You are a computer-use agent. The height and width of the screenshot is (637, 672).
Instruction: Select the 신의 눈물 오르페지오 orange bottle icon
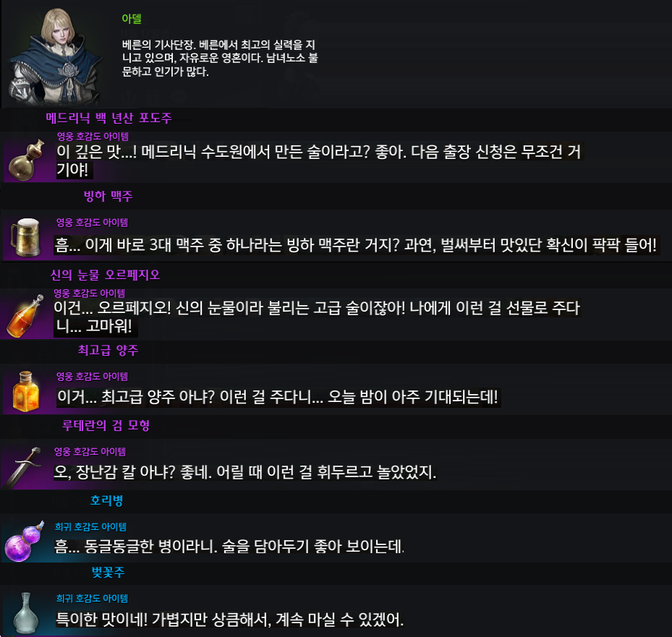pos(25,316)
